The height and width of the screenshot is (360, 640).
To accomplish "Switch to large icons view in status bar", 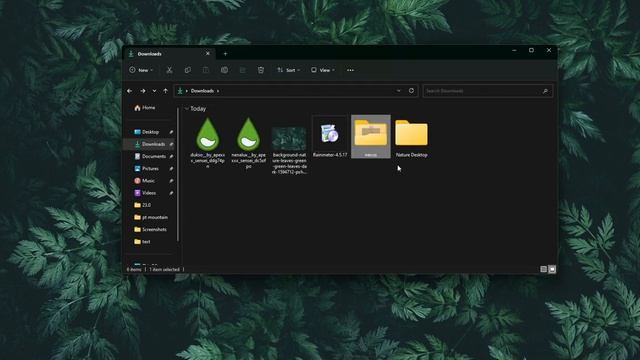I will click(x=552, y=269).
